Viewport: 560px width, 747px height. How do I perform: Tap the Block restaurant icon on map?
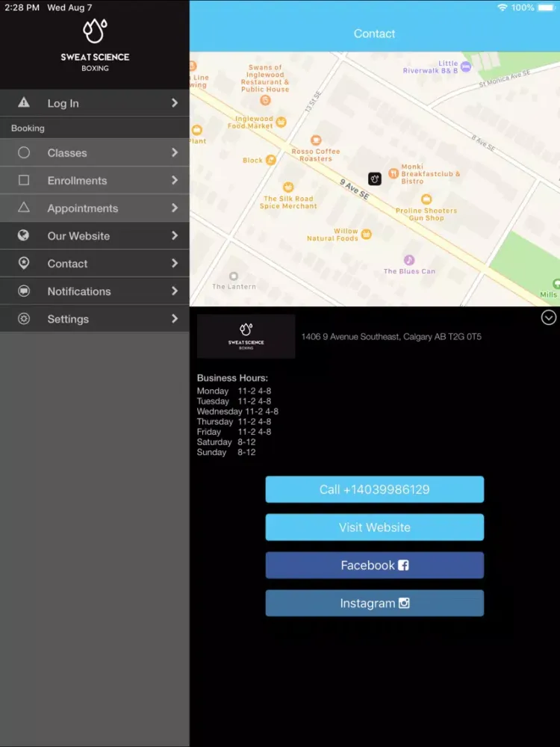tap(270, 160)
